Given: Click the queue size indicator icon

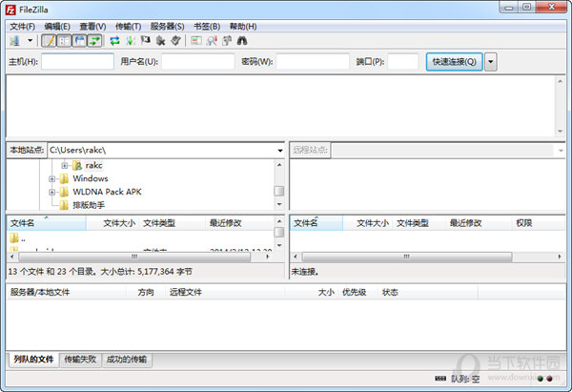Looking at the screenshot, I should (440, 379).
